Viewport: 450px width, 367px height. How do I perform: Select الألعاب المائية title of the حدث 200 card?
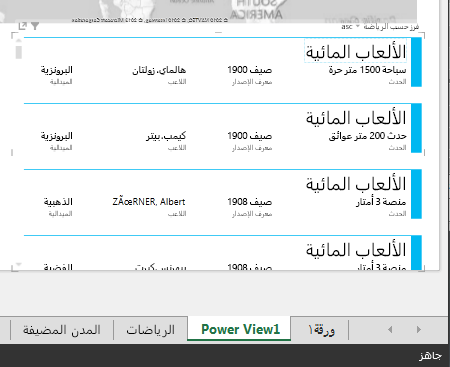356,118
